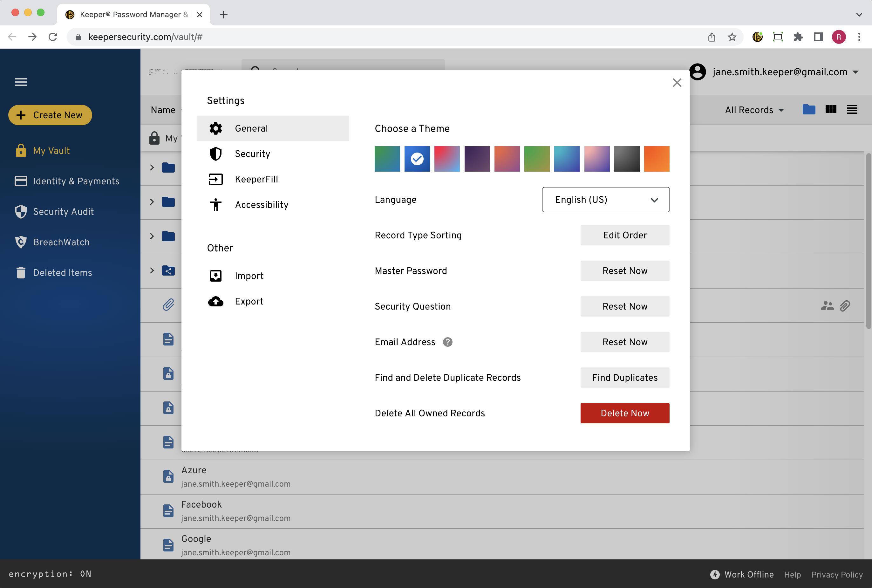Choose the orange-magenta theme swatch
The height and width of the screenshot is (588, 872).
click(507, 159)
